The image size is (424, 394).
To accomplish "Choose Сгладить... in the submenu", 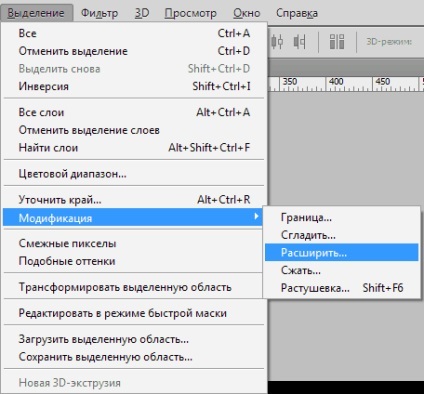I will pyautogui.click(x=342, y=235).
